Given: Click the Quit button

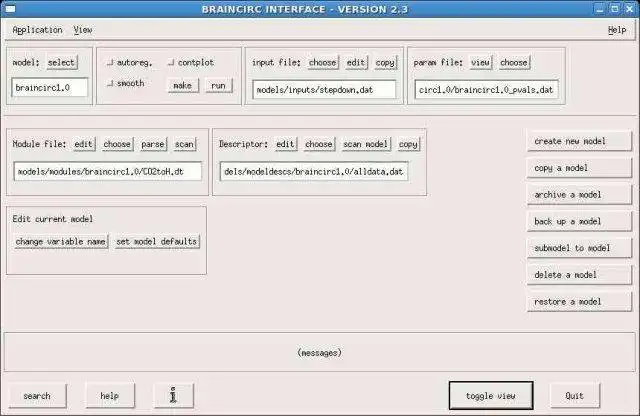Looking at the screenshot, I should click(x=575, y=396).
